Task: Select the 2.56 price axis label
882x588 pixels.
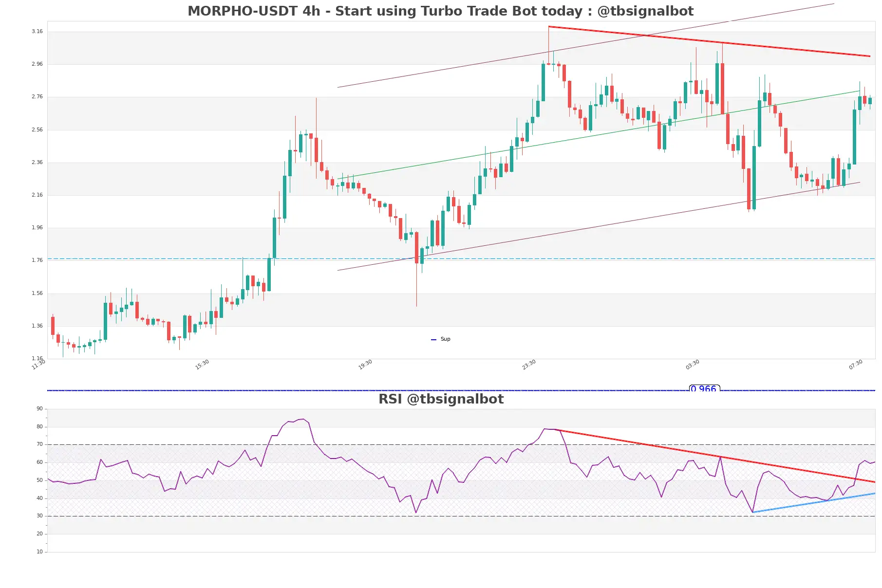Action: pos(37,129)
